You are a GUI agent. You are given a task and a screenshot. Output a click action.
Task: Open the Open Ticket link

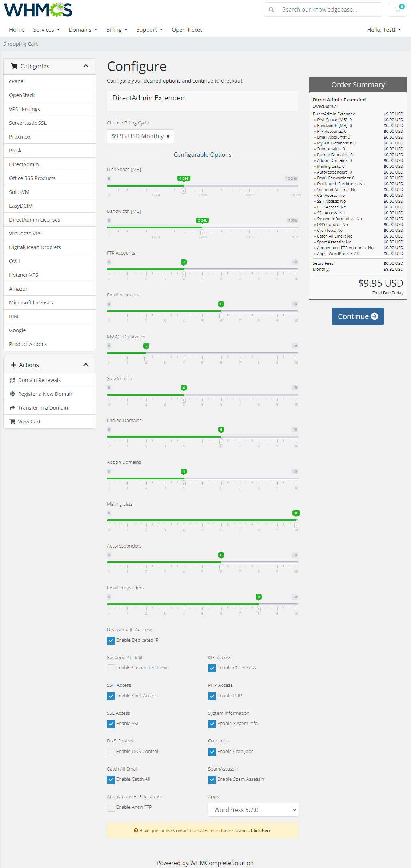tap(187, 30)
